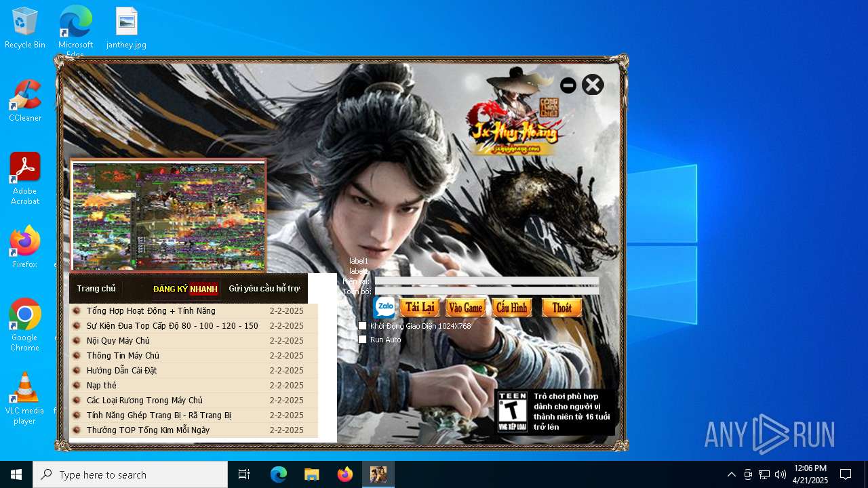Open the Zalo contact icon
The image size is (868, 488).
384,307
